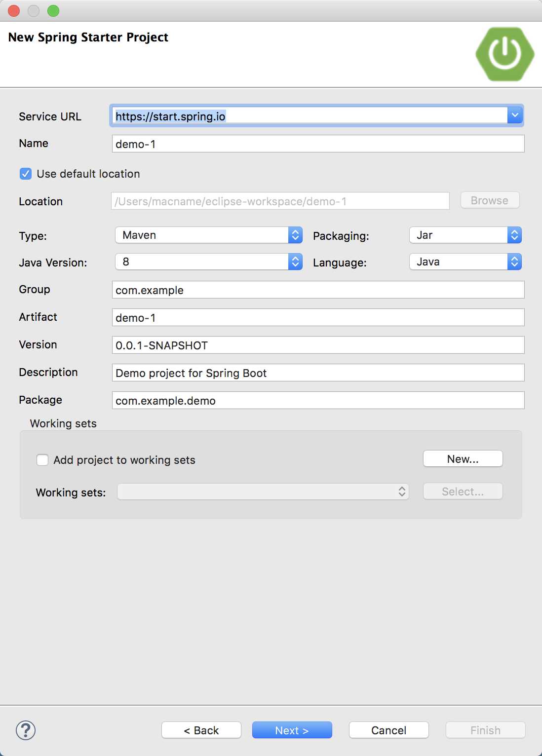Click the Cancel button
Screen dimensions: 542x756
(x=389, y=730)
